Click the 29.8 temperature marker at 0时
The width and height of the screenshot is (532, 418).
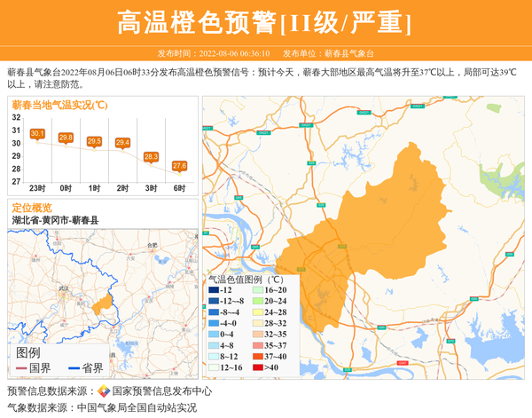(66, 138)
